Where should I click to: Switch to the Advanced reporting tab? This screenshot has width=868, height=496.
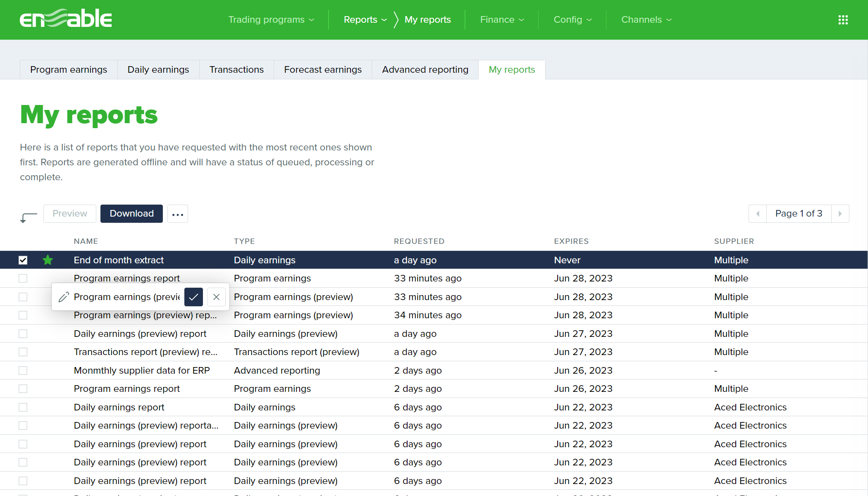pyautogui.click(x=425, y=69)
